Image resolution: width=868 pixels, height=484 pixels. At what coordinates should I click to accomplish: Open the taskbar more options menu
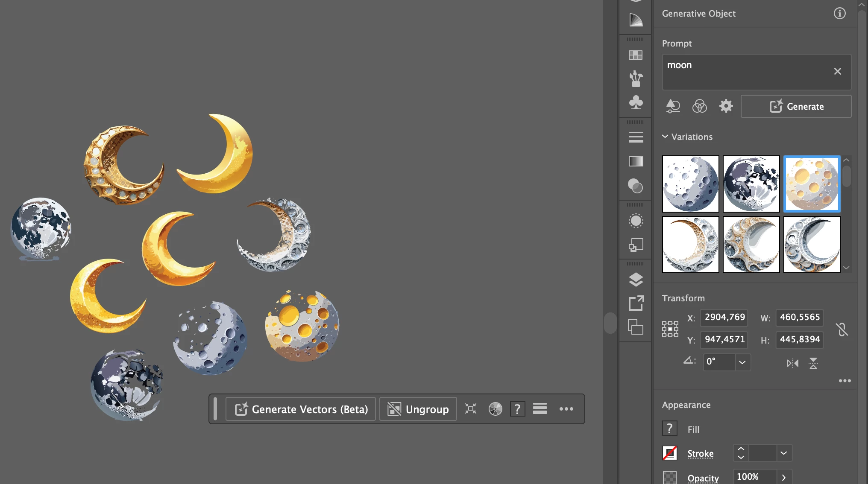point(566,409)
